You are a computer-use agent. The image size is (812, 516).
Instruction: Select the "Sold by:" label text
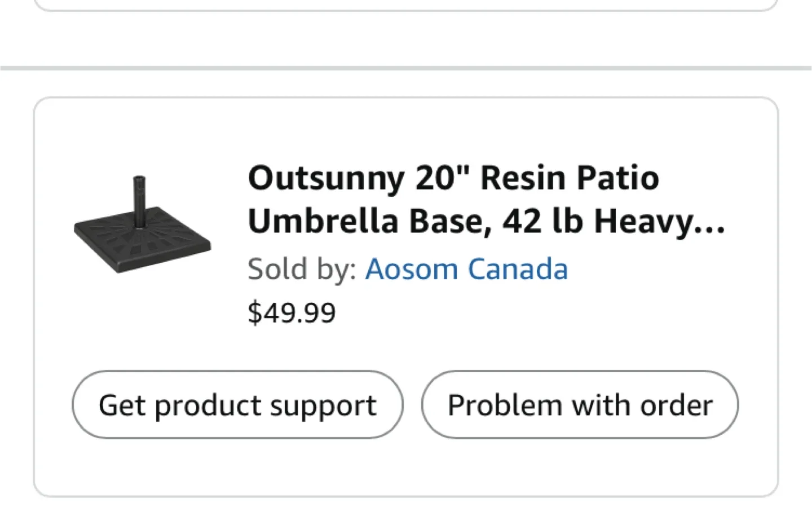click(x=302, y=269)
